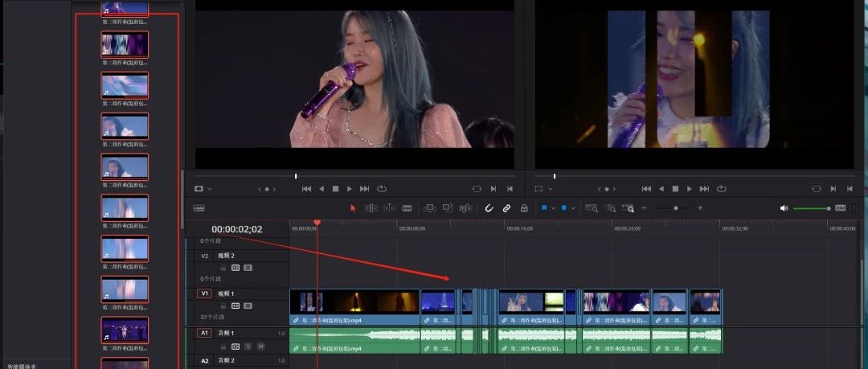Toggle DIM audio button
Viewport: 868px width, 369px height.
pos(841,208)
